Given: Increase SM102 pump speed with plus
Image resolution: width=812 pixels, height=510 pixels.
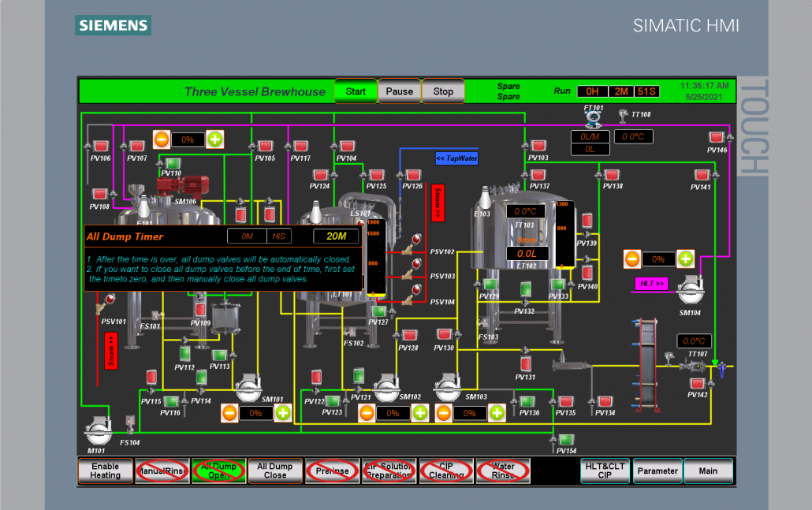Looking at the screenshot, I should pyautogui.click(x=420, y=413).
